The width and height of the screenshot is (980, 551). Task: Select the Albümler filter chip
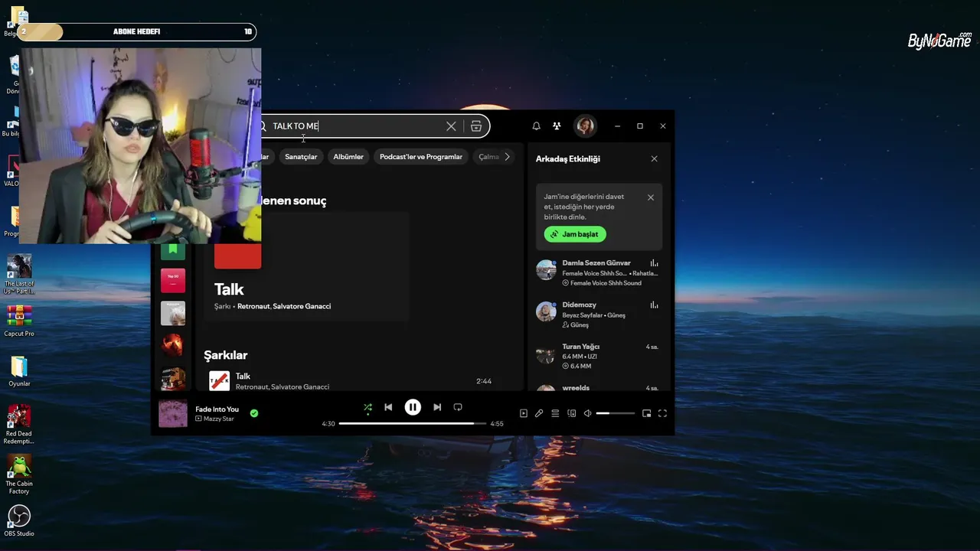pos(348,157)
